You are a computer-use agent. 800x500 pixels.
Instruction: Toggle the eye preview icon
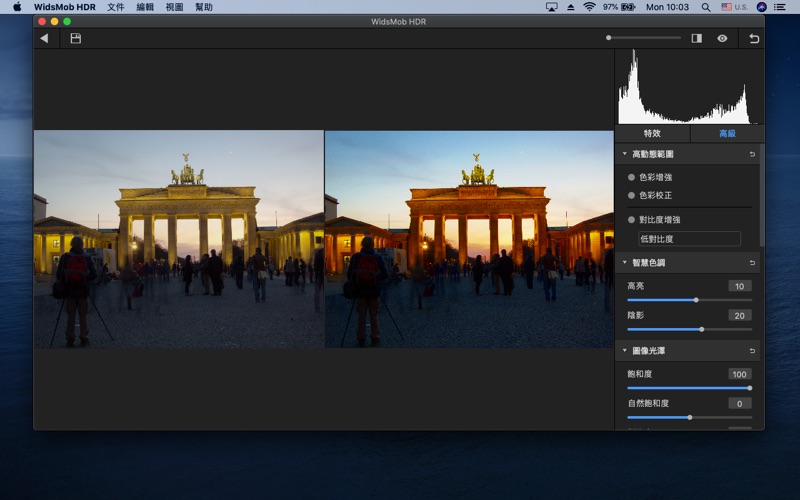722,38
